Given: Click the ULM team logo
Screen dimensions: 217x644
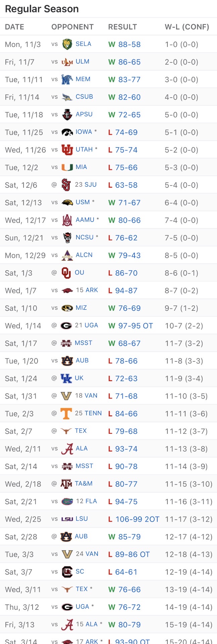Looking at the screenshot, I should (67, 62).
